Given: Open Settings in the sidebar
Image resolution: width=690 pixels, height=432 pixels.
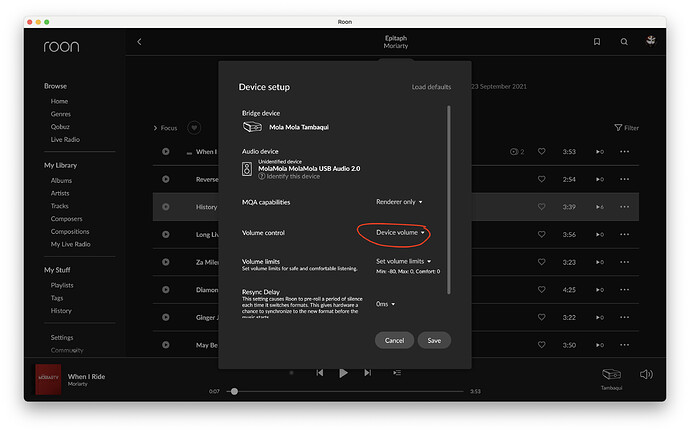Looking at the screenshot, I should [62, 337].
